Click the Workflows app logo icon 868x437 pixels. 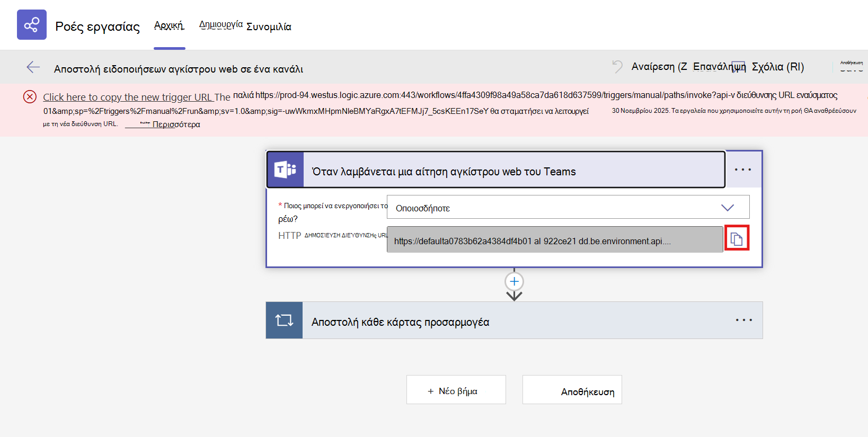(32, 24)
